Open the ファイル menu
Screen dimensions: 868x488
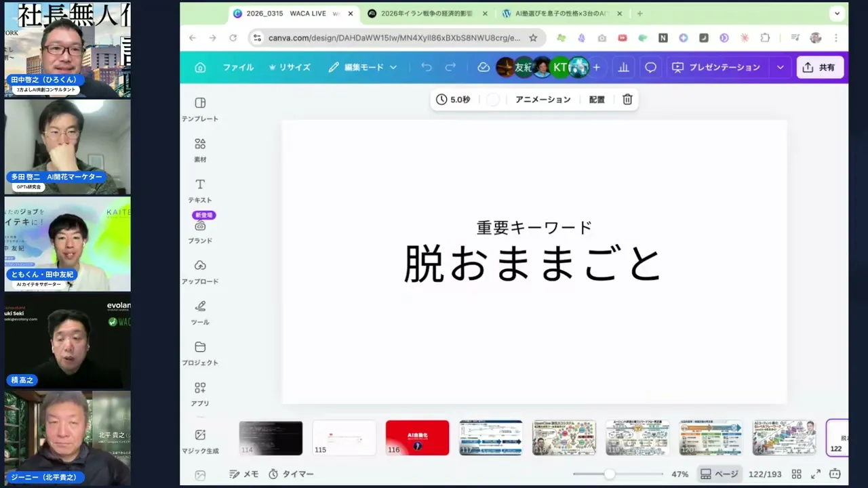tap(238, 67)
